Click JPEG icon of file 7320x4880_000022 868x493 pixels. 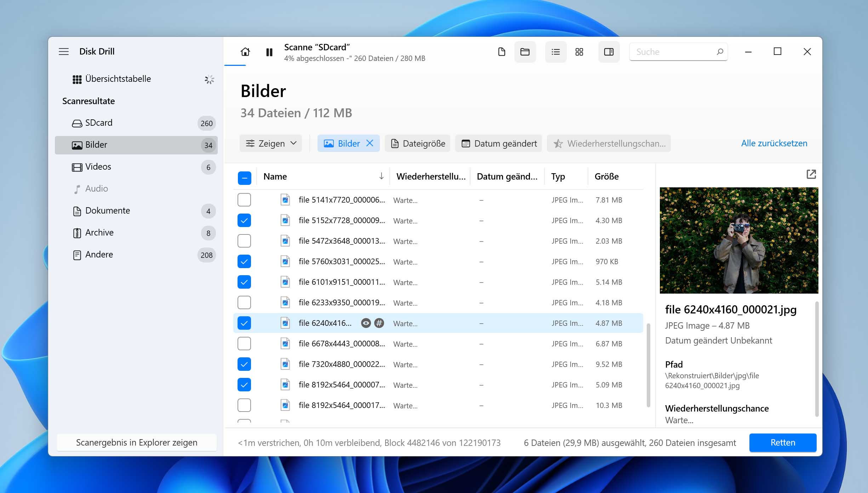tap(285, 364)
